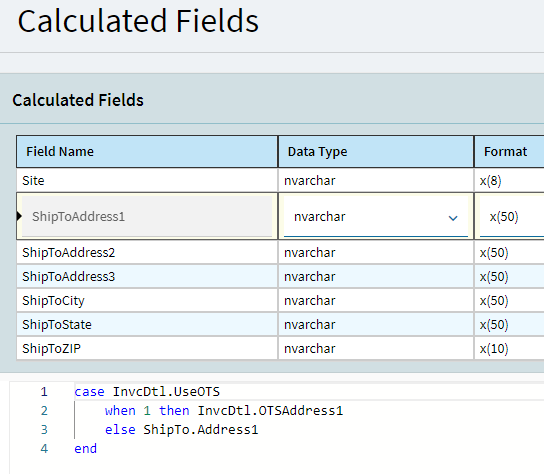Screen dimensions: 544x474
Task: Click the Format column header
Action: [x=509, y=152]
